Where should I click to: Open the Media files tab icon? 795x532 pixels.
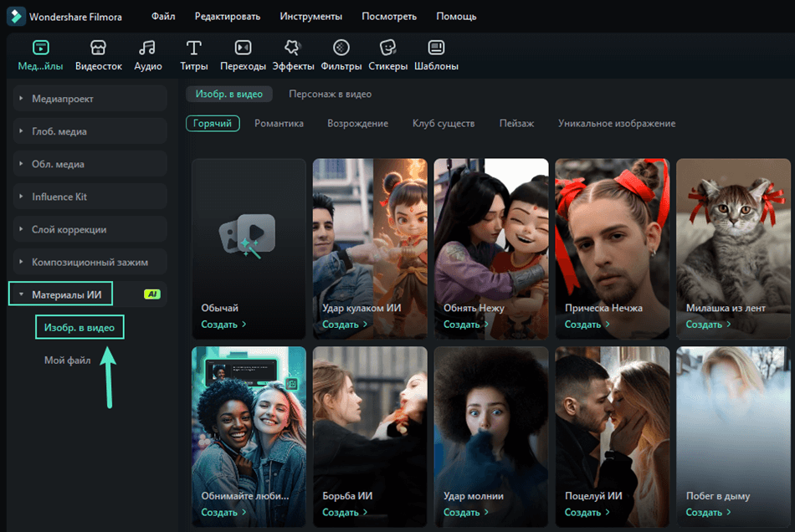40,48
